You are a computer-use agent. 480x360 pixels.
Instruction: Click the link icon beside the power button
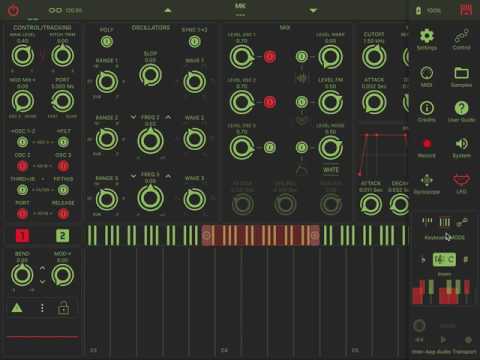[x=55, y=10]
